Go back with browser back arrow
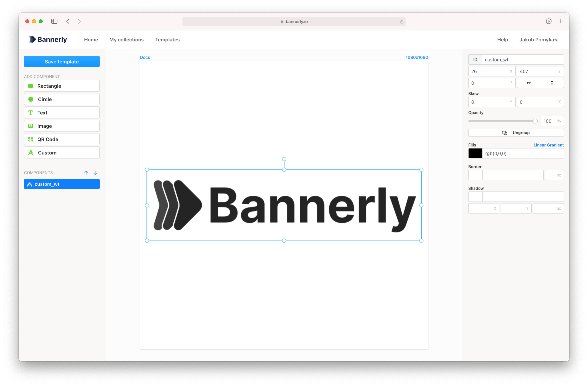This screenshot has height=386, width=588. (68, 21)
